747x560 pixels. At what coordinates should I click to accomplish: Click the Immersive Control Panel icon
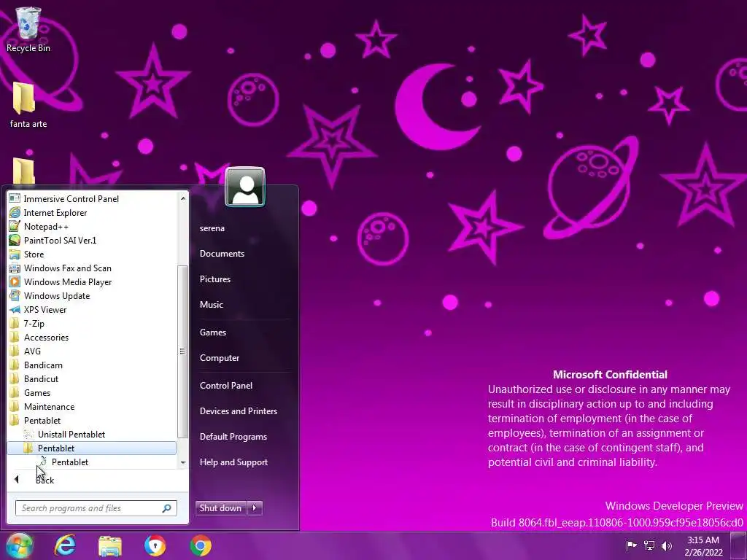click(x=15, y=198)
